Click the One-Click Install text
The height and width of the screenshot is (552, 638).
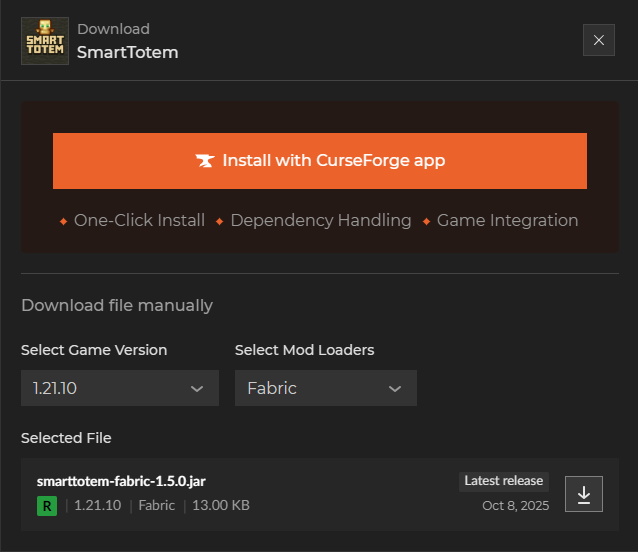click(140, 220)
